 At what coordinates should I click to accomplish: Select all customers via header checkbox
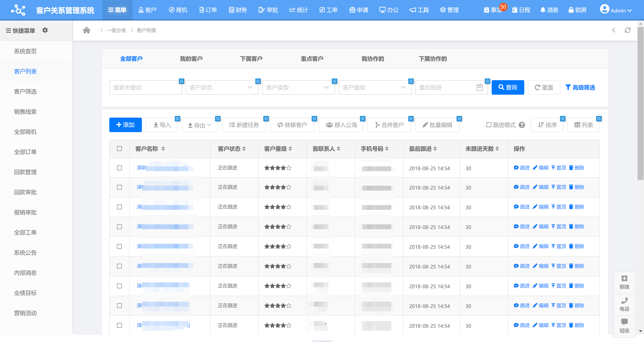pyautogui.click(x=119, y=149)
